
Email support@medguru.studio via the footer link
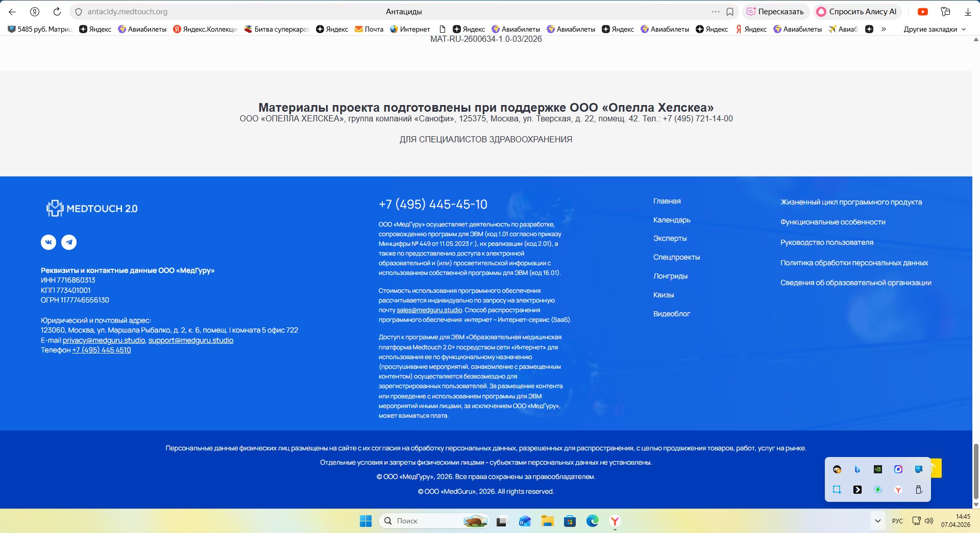point(191,340)
